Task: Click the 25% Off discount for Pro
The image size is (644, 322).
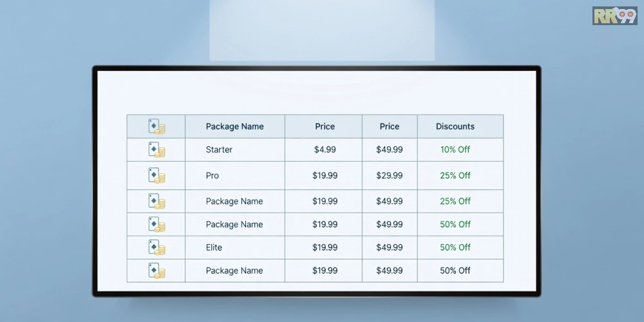Action: click(x=455, y=175)
